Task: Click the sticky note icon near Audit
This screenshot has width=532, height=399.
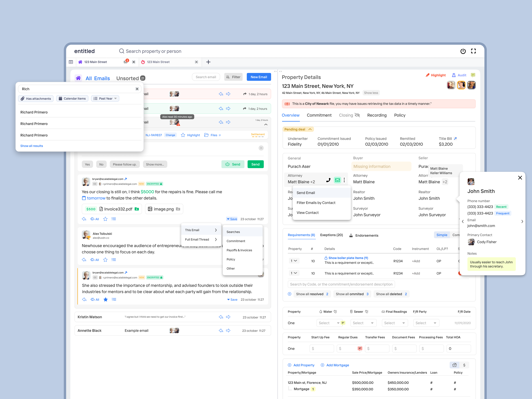Action: point(473,75)
